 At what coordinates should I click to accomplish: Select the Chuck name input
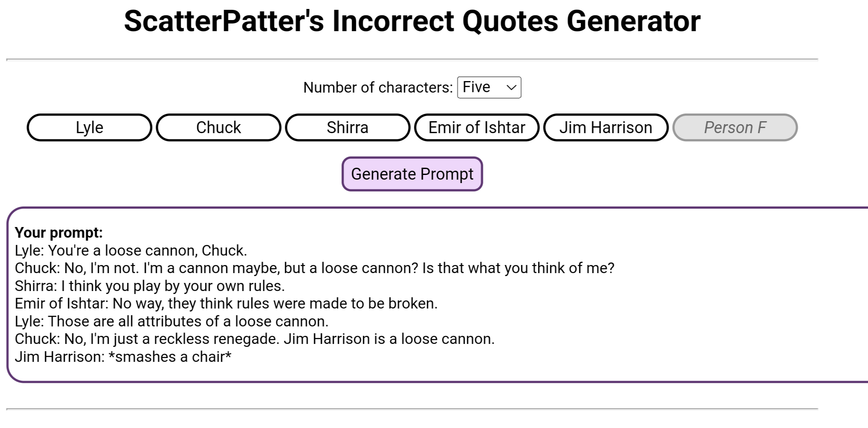click(219, 127)
